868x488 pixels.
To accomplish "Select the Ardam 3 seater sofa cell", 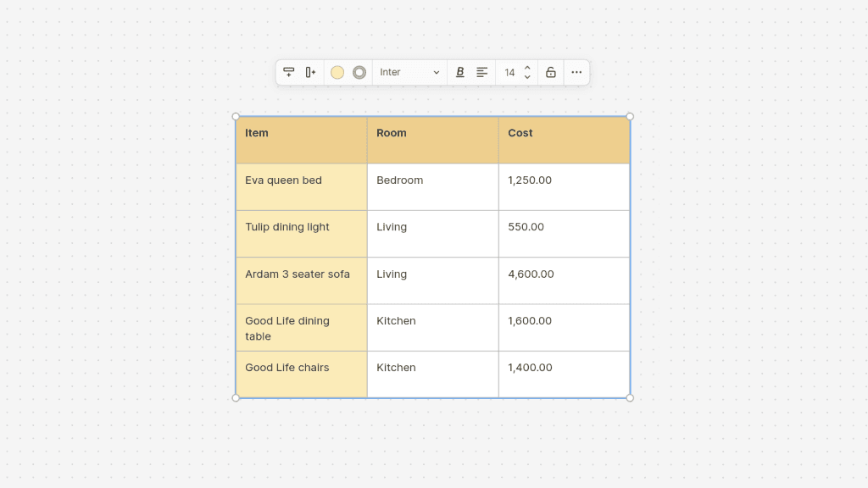I will pos(302,280).
